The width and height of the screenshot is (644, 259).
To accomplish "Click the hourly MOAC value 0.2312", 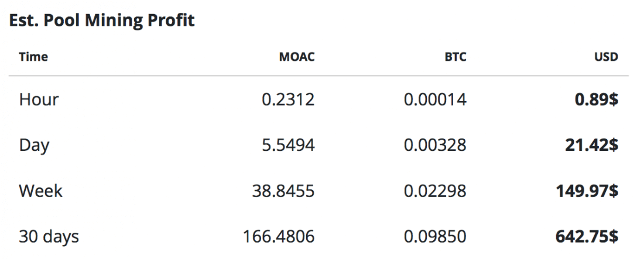I will pos(287,99).
